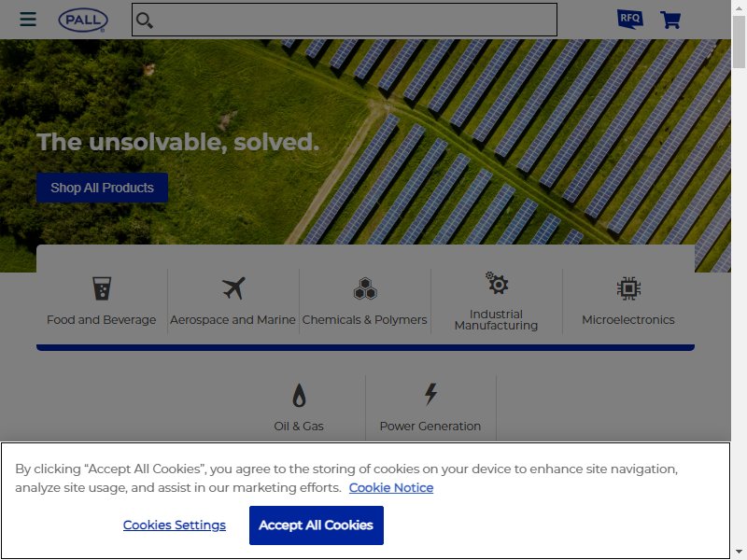Open the Cookies Settings link
This screenshot has height=560, width=747.
(x=175, y=525)
